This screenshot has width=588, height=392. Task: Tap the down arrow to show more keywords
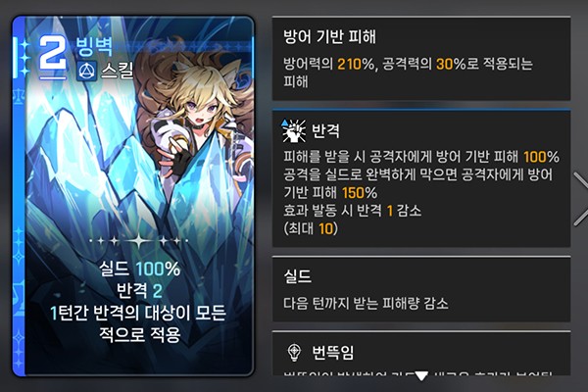[421, 376]
